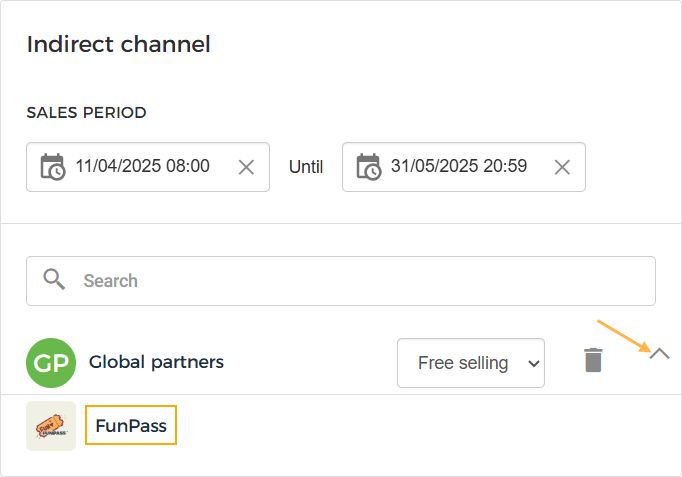682x477 pixels.
Task: Select the green GP avatar badge
Action: click(51, 362)
